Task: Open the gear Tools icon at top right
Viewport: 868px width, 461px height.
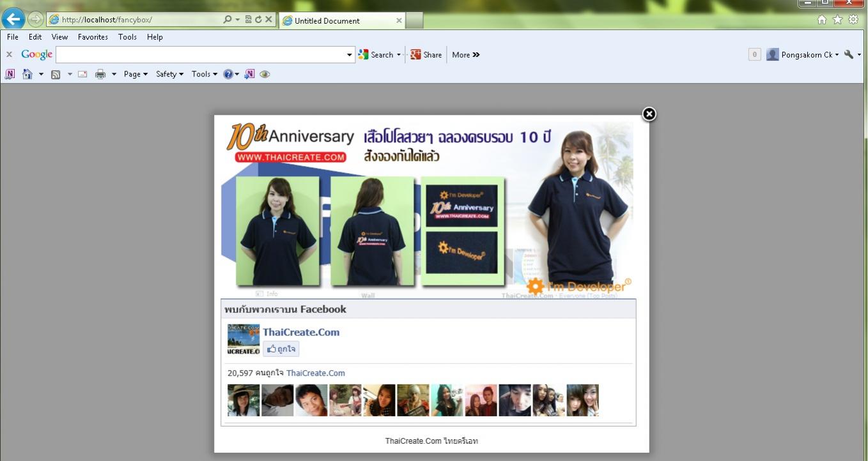Action: [x=853, y=20]
